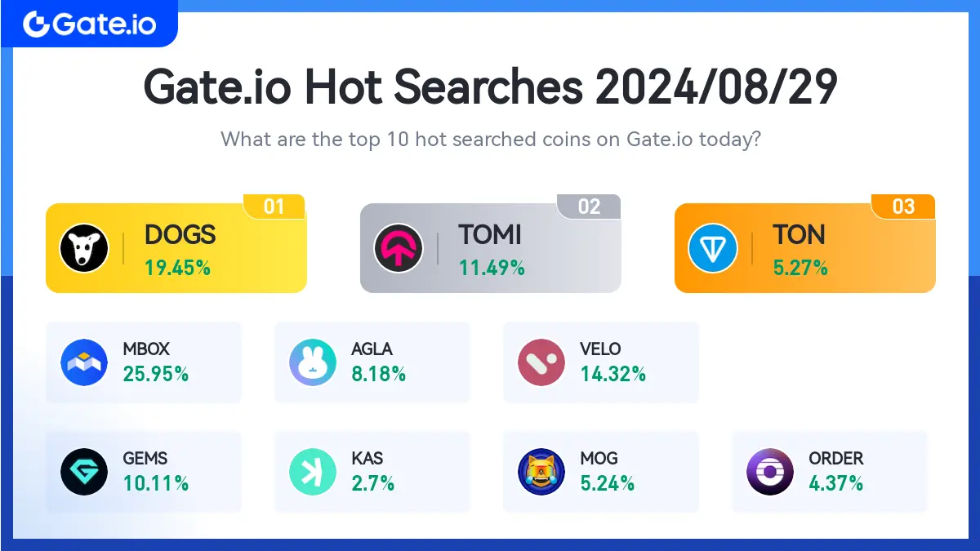This screenshot has width=980, height=551.
Task: Click the MBOX blue cube icon
Action: pos(84,362)
